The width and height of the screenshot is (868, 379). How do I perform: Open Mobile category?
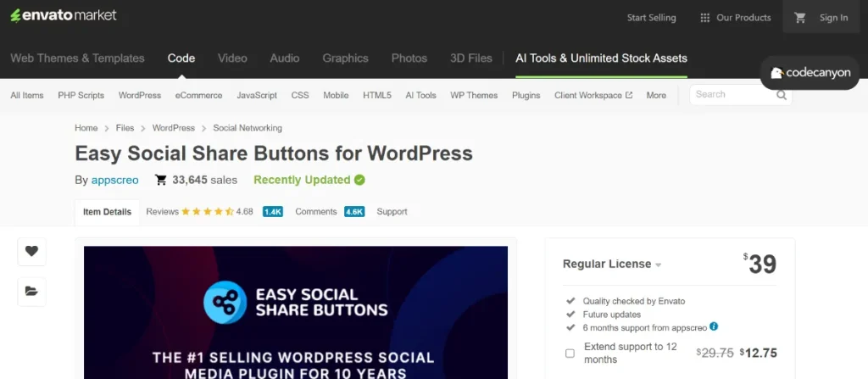point(336,95)
